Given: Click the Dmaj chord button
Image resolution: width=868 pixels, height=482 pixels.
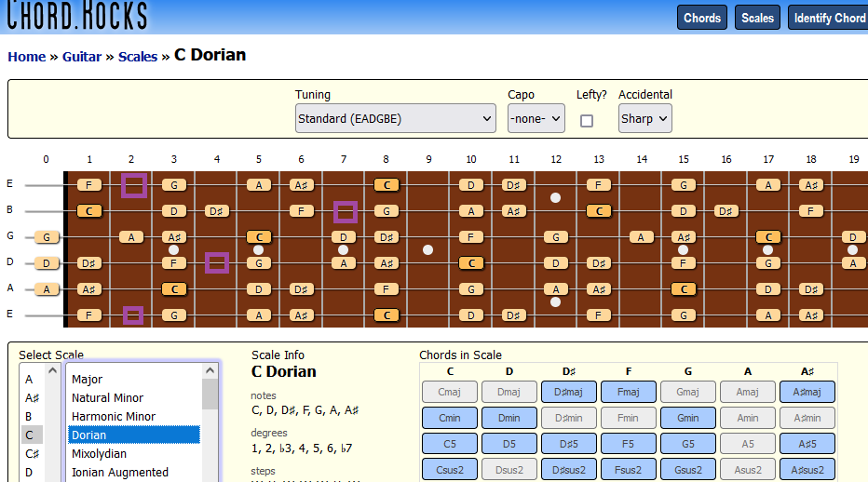Looking at the screenshot, I should [509, 392].
